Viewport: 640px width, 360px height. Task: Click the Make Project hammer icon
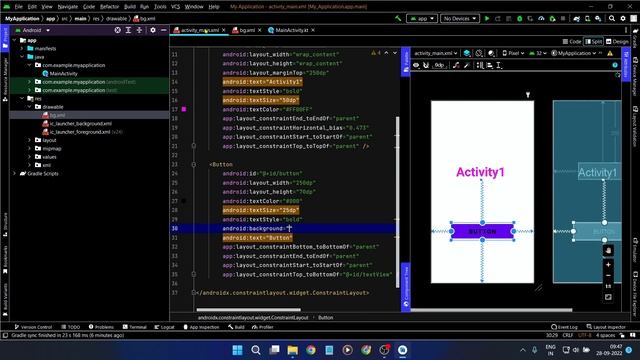398,18
